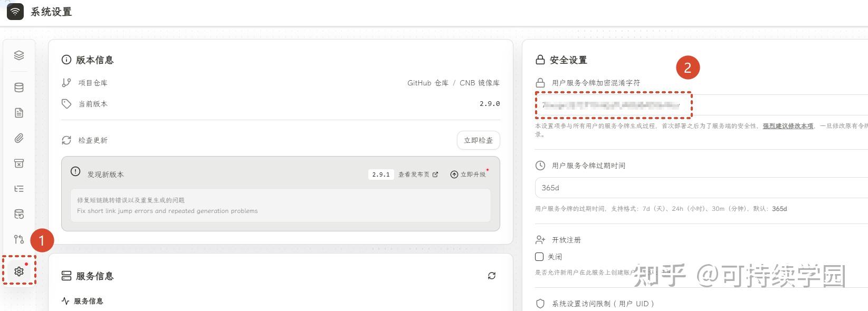Click the tag icon beside 当前版本
Viewport: 868px width, 311px height.
pyautogui.click(x=66, y=104)
